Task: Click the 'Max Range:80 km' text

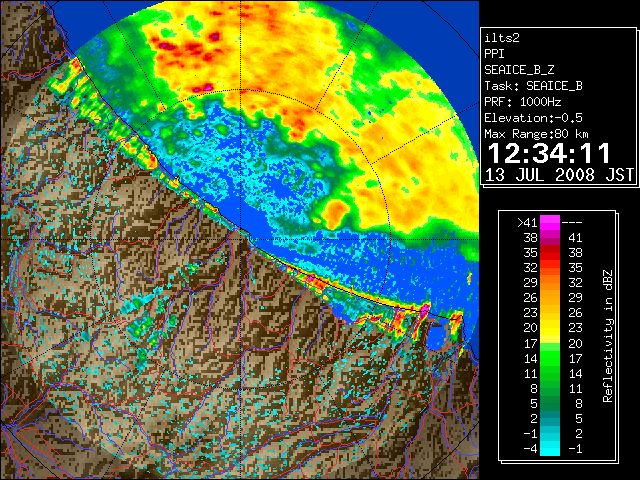Action: [x=536, y=134]
